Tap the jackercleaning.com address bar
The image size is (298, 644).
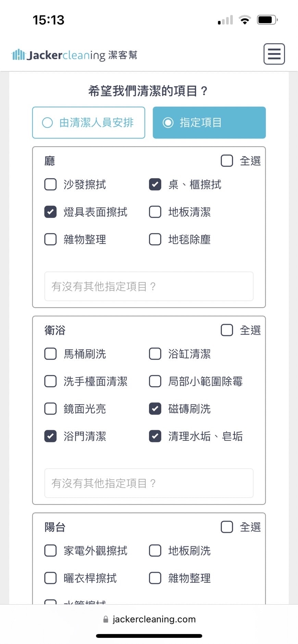(154, 619)
